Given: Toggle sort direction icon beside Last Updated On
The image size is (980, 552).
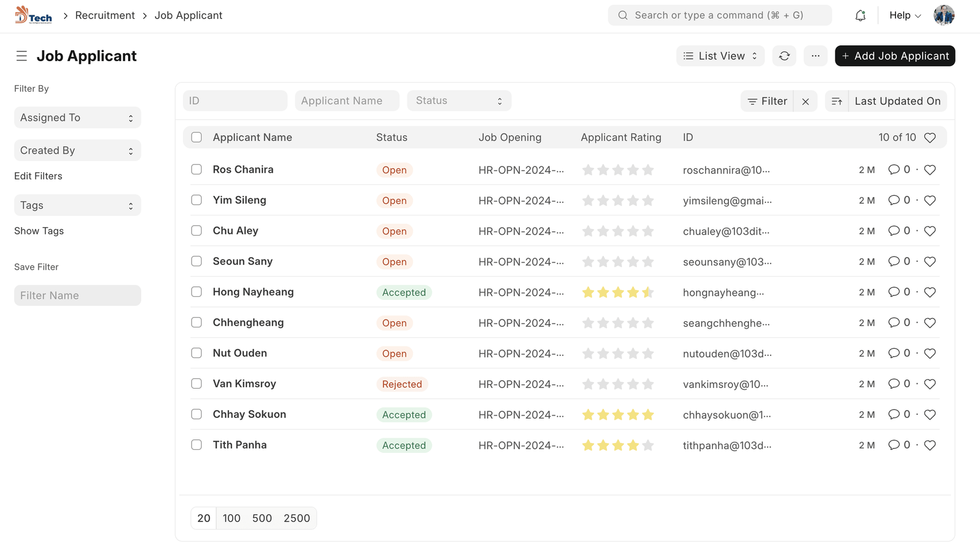Looking at the screenshot, I should [837, 102].
